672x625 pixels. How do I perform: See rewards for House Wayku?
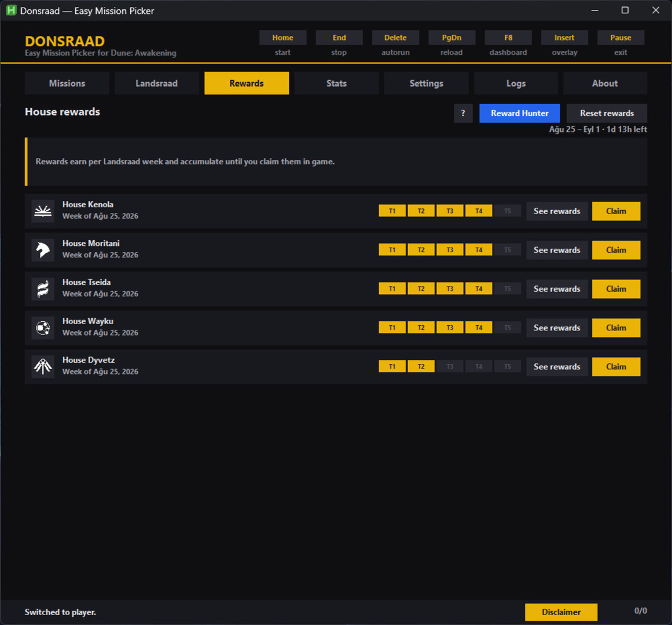557,328
